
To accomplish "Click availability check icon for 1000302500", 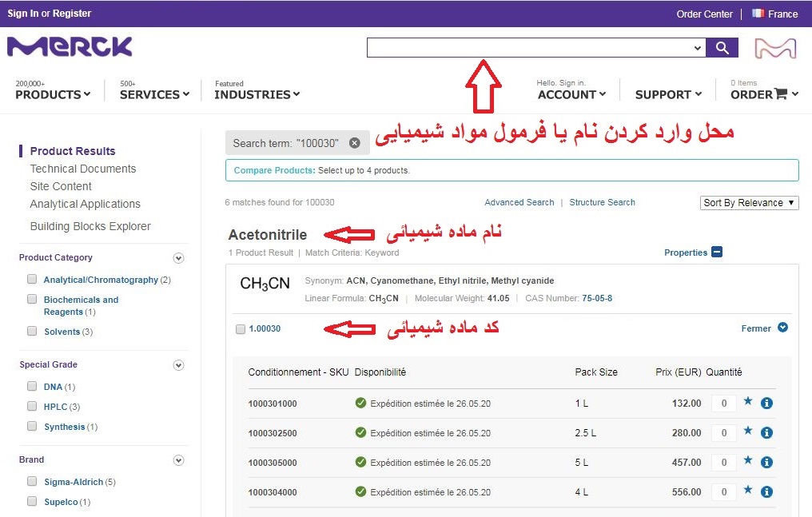I will (361, 432).
